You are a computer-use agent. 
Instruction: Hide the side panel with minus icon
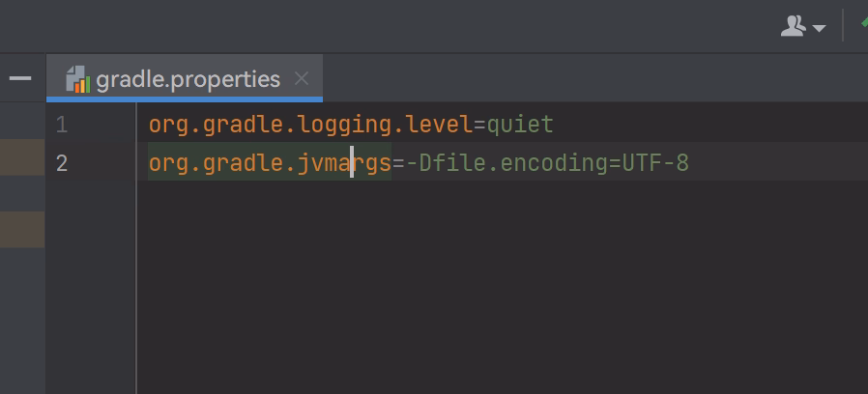[20, 78]
